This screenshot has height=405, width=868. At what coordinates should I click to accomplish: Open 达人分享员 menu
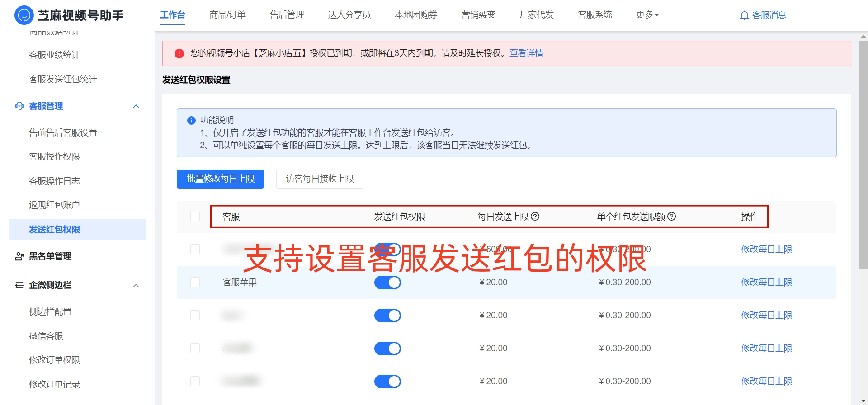pyautogui.click(x=349, y=15)
